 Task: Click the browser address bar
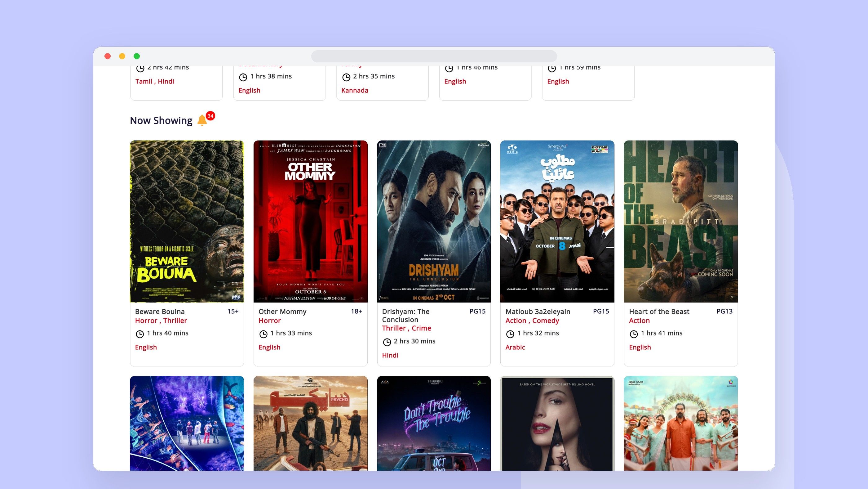[x=434, y=56]
